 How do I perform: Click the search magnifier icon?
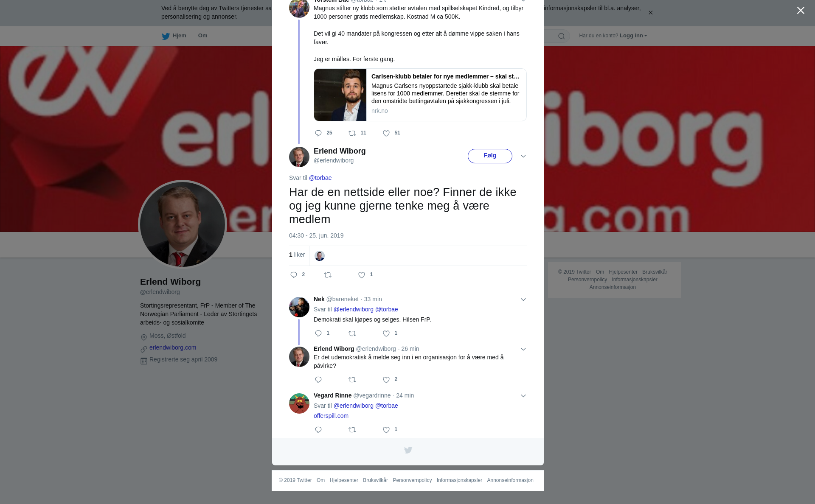pyautogui.click(x=562, y=36)
